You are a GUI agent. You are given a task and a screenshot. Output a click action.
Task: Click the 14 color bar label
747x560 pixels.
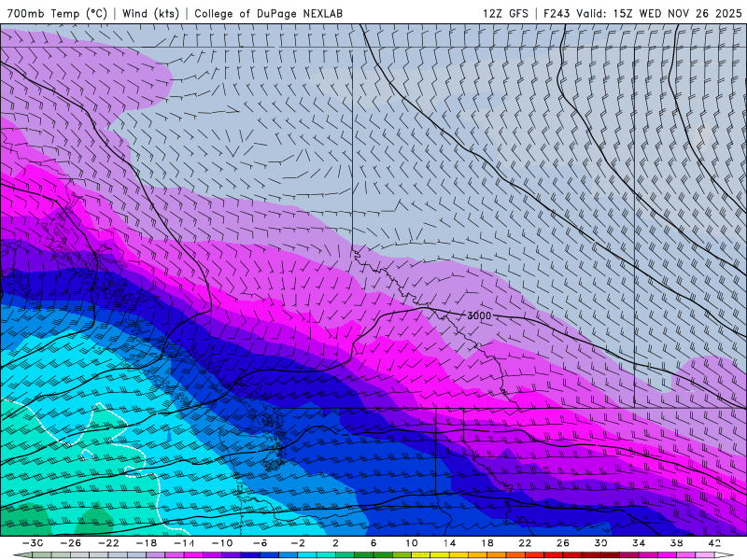(449, 543)
